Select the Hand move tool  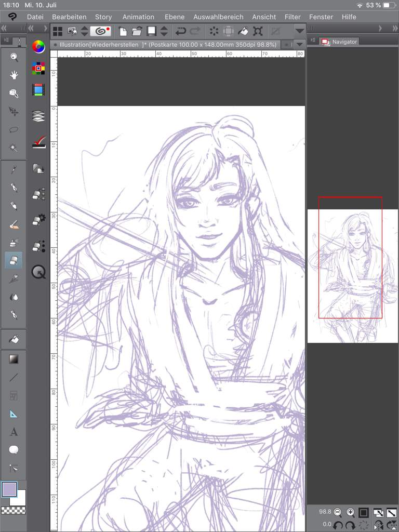[x=14, y=75]
